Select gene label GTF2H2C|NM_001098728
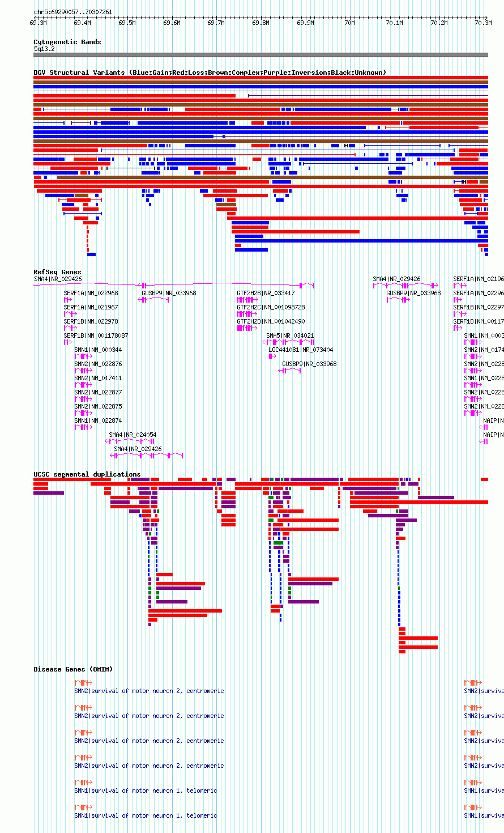 click(x=271, y=307)
